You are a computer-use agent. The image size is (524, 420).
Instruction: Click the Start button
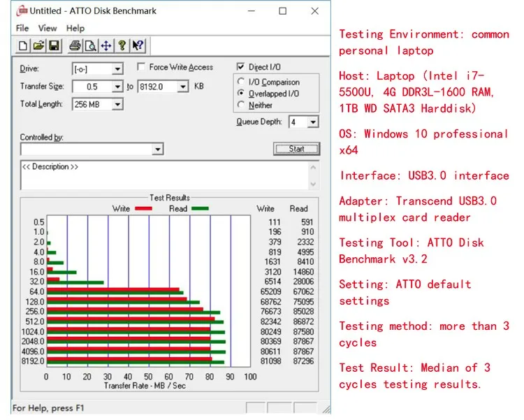tap(296, 149)
